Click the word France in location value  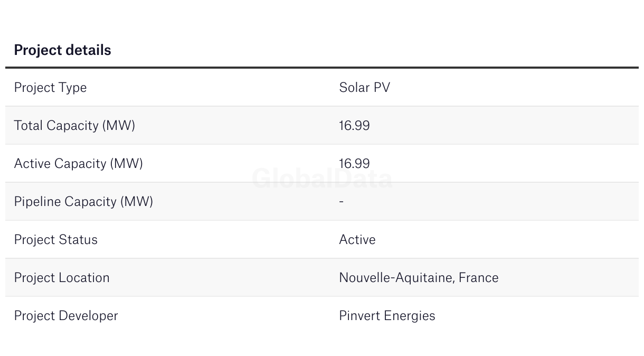478,278
